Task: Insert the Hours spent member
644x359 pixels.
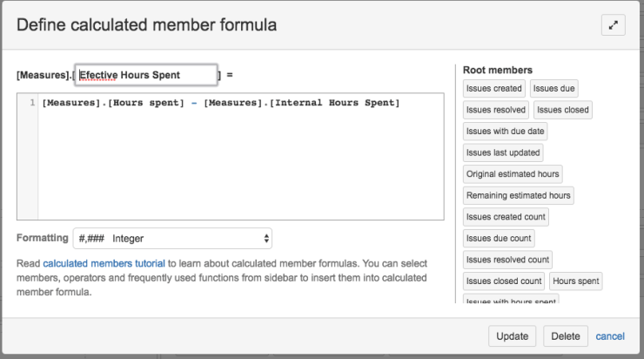Action: (x=576, y=281)
